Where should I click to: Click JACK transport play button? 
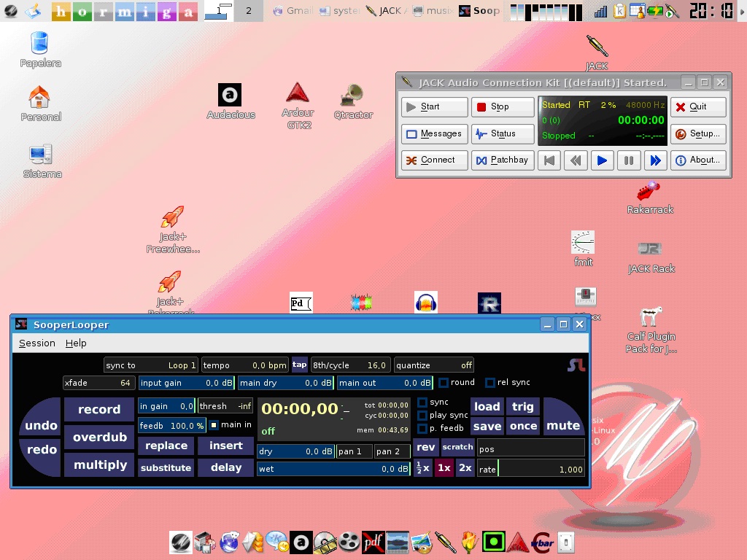click(x=602, y=160)
